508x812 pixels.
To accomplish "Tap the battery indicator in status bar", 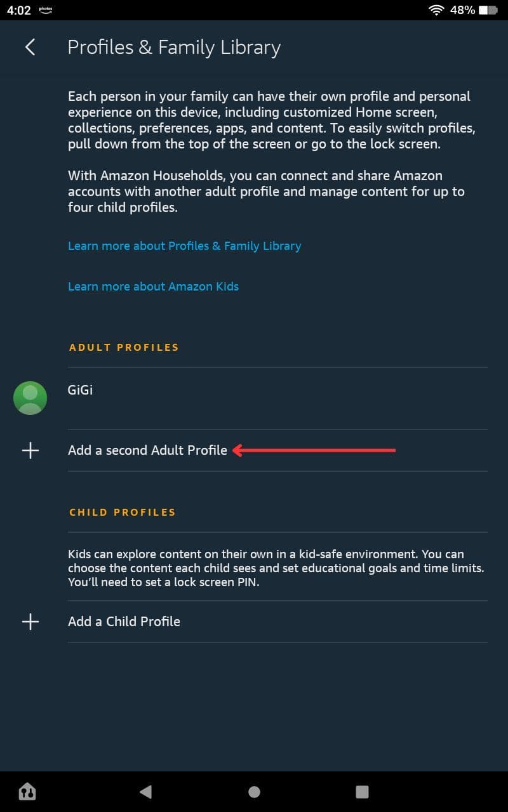I will coord(488,10).
